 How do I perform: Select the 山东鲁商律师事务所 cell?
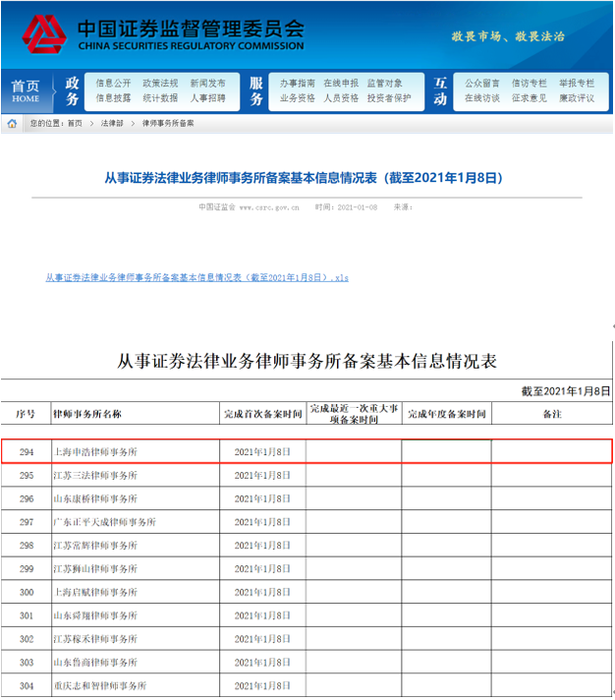click(136, 662)
